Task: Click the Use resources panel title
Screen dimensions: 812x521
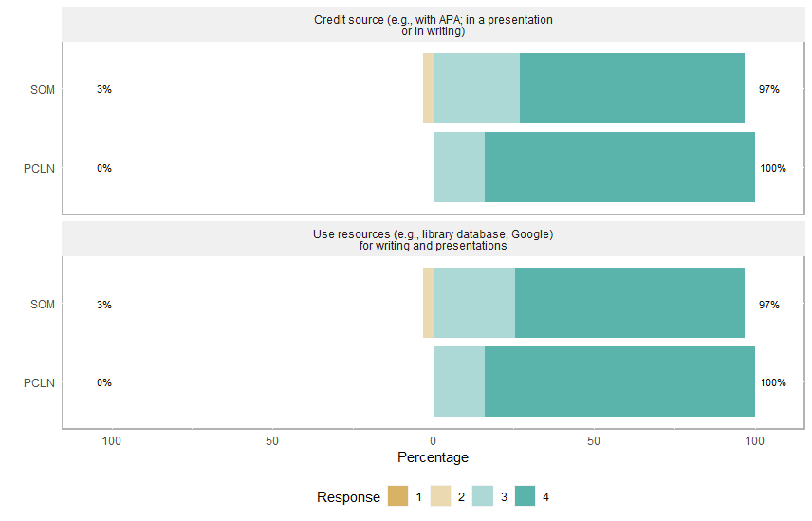Action: click(433, 239)
